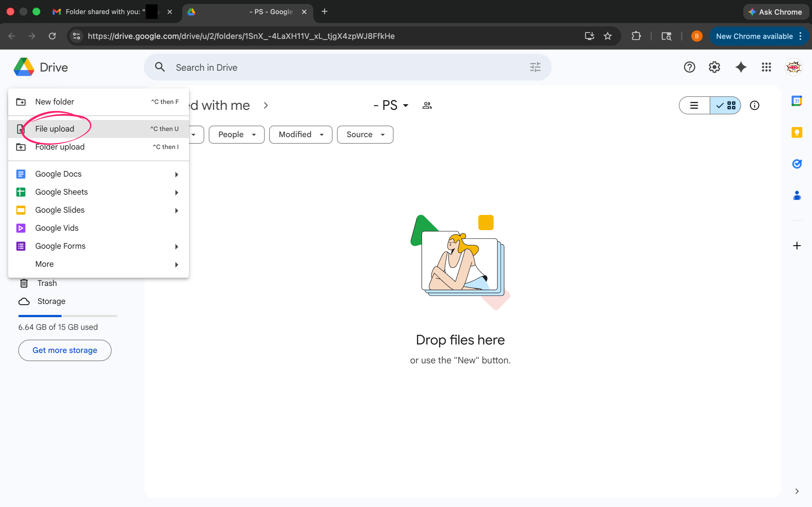
Task: Expand the People filter dropdown
Action: [x=237, y=134]
